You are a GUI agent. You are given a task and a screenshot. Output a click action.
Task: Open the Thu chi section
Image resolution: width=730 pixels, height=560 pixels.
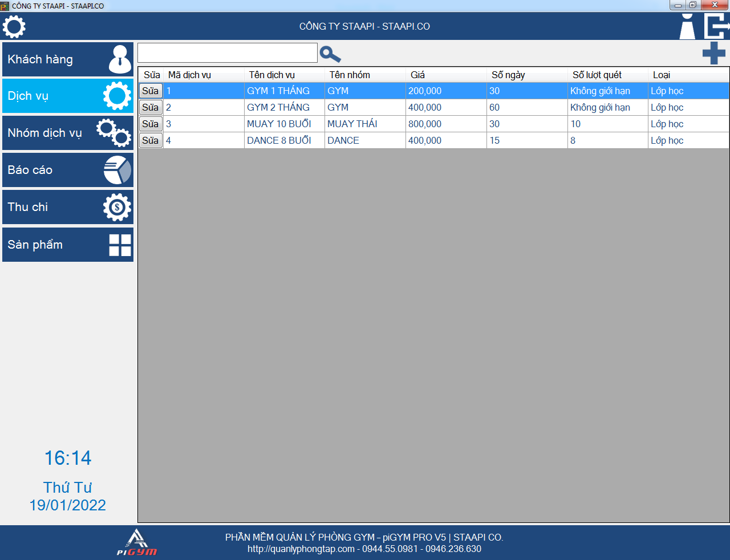68,207
